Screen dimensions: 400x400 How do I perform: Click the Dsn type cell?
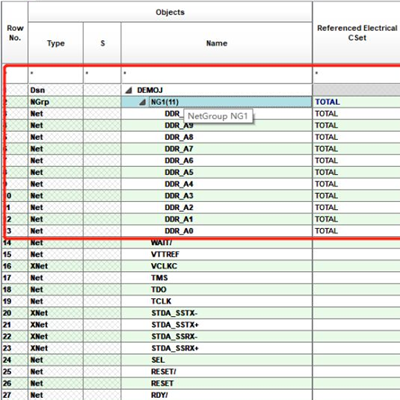[x=56, y=90]
